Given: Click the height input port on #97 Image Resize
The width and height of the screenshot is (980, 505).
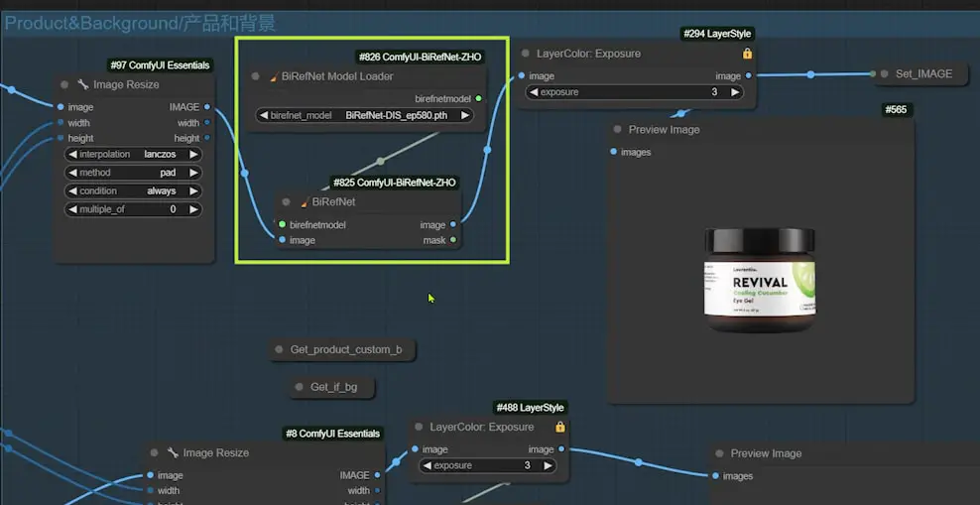Looking at the screenshot, I should (60, 138).
